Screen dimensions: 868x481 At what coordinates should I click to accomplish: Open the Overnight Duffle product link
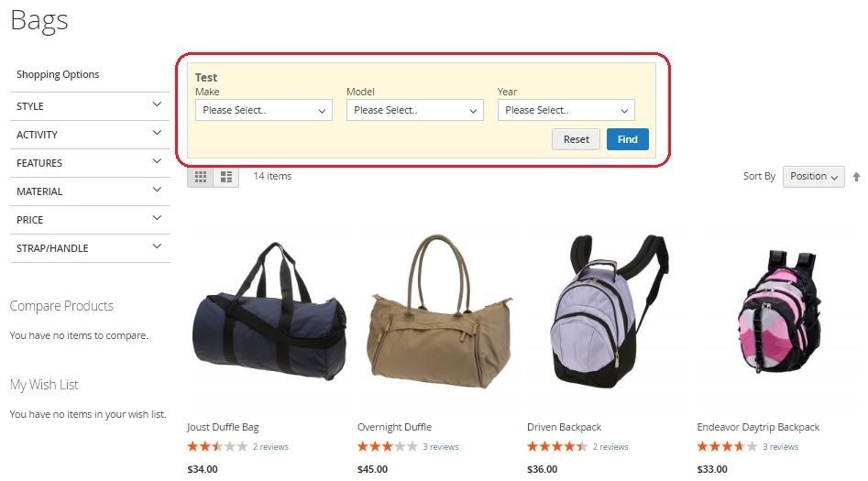click(x=394, y=427)
